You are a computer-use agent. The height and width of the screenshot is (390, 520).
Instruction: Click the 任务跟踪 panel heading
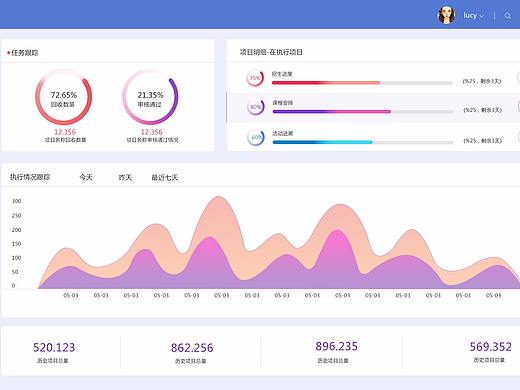click(25, 53)
